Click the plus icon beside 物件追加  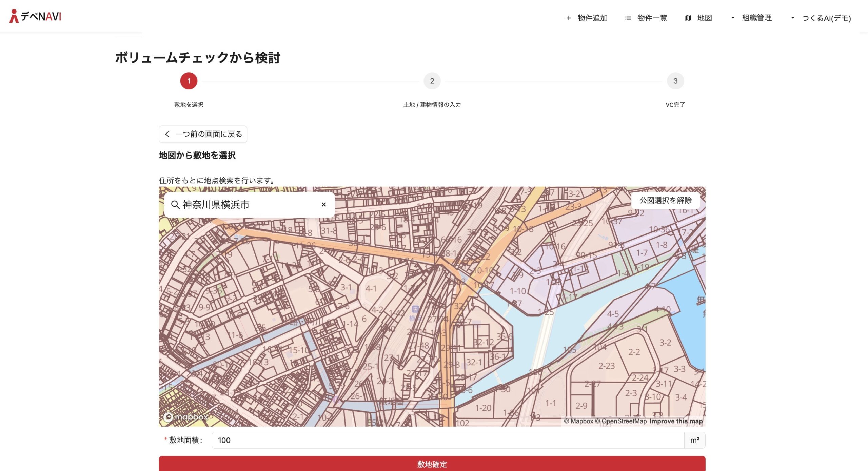click(569, 18)
